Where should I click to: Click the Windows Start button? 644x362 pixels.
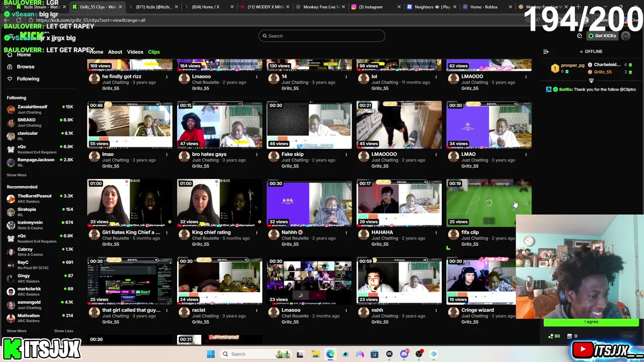(x=211, y=354)
